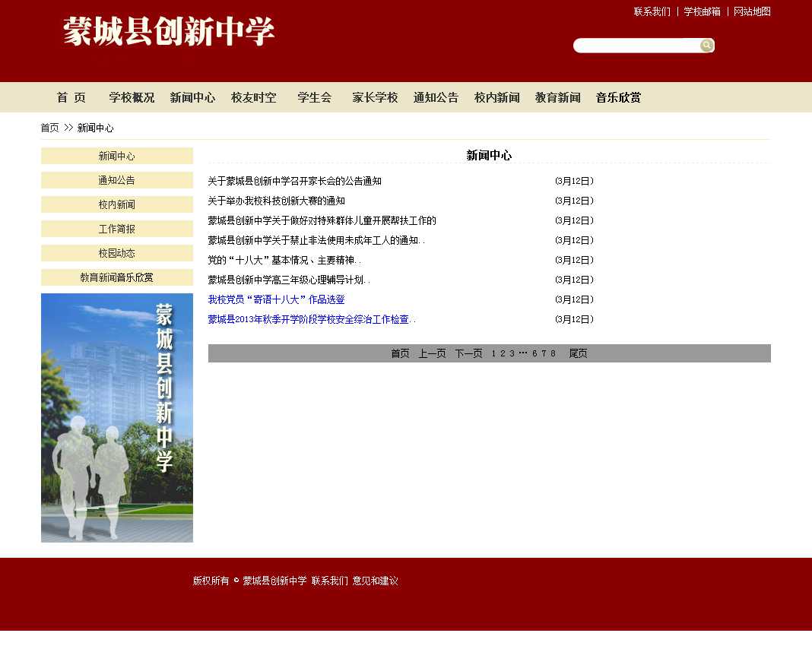Open 意见和建议 link in footer
Screen dimensions: 812x652
[375, 581]
